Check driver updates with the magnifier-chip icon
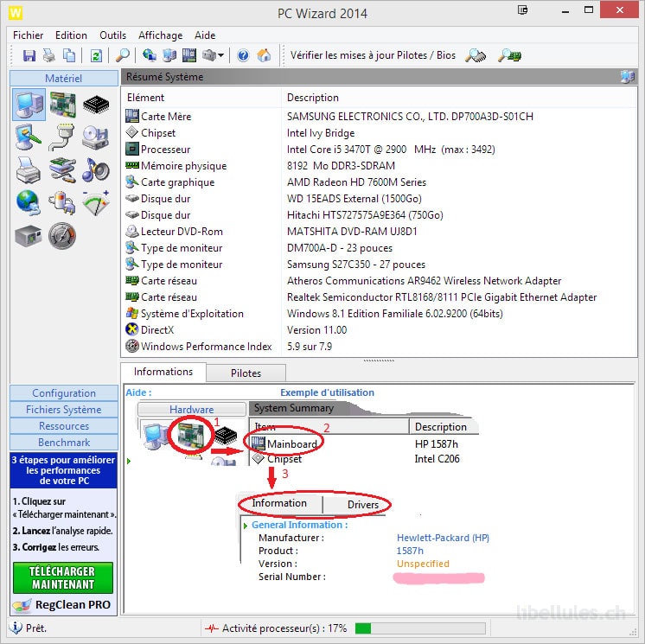The width and height of the screenshot is (645, 644). [476, 55]
